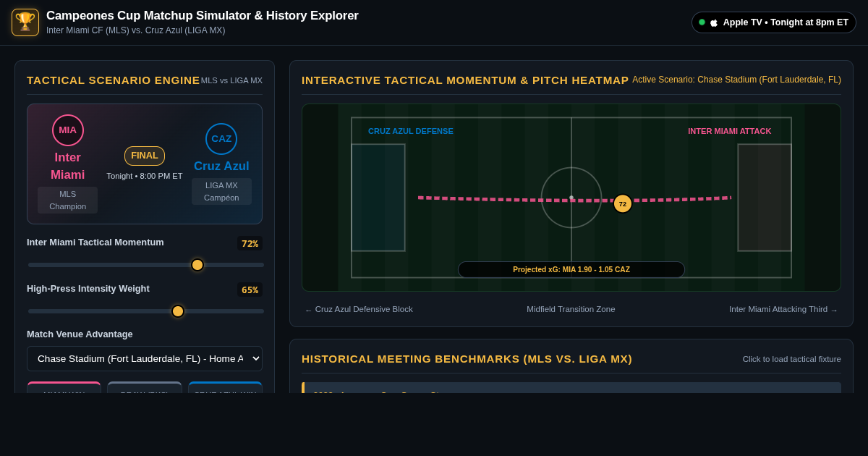Click the pitch center circle
The image size is (868, 456).
[x=571, y=198]
